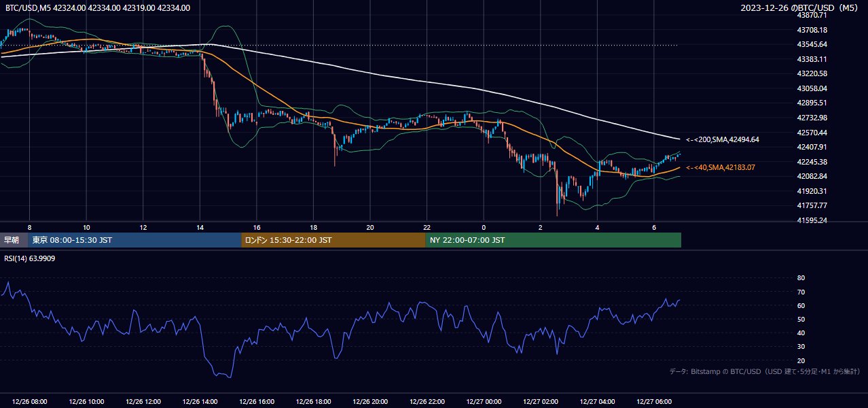
Task: Click the price axis label 43545.64
Action: tap(812, 44)
